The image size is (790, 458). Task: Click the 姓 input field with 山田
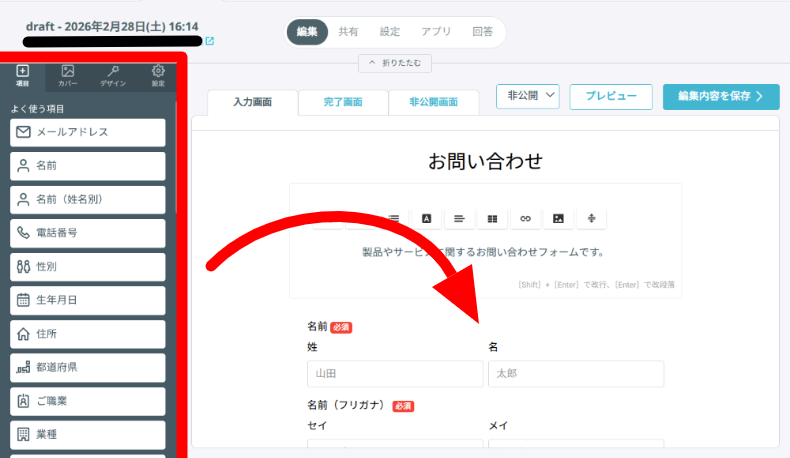tap(395, 374)
